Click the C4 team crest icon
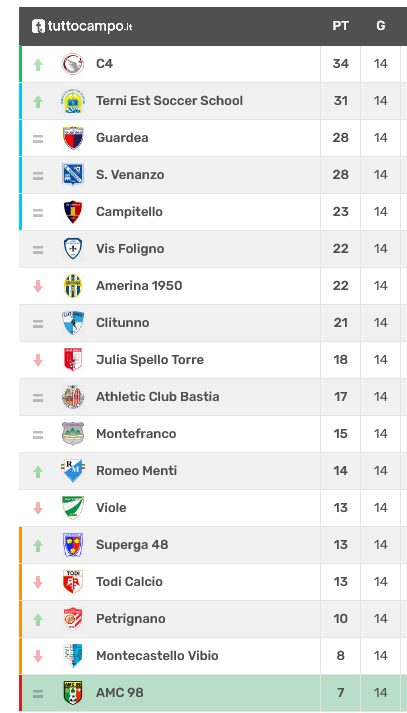407x713 pixels. 73,64
